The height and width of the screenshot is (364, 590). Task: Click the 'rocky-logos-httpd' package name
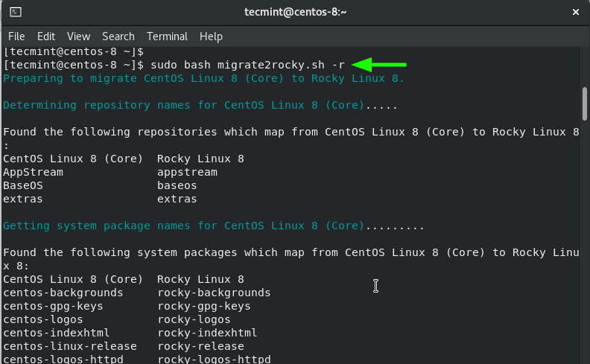214,359
